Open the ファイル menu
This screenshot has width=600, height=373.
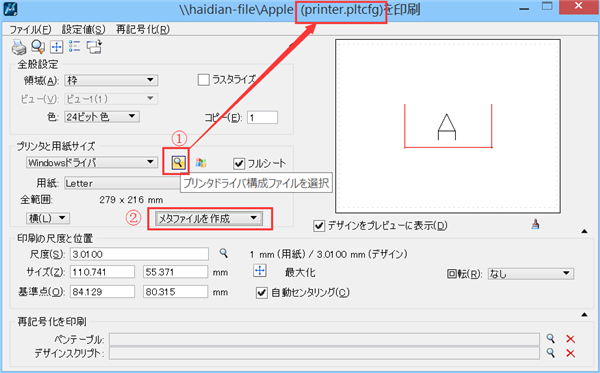coord(30,29)
